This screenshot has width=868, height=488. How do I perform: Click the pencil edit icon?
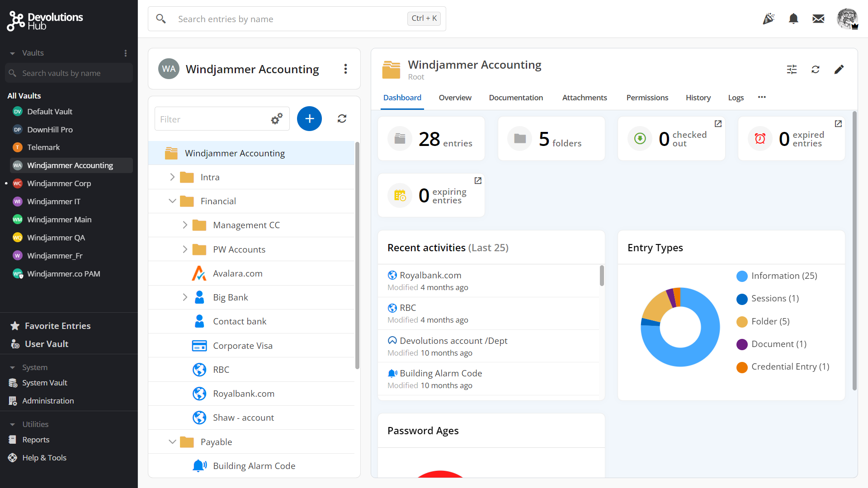coord(839,70)
